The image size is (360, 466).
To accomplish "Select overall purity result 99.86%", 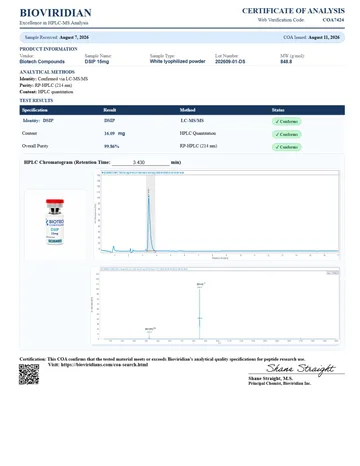I will [112, 146].
